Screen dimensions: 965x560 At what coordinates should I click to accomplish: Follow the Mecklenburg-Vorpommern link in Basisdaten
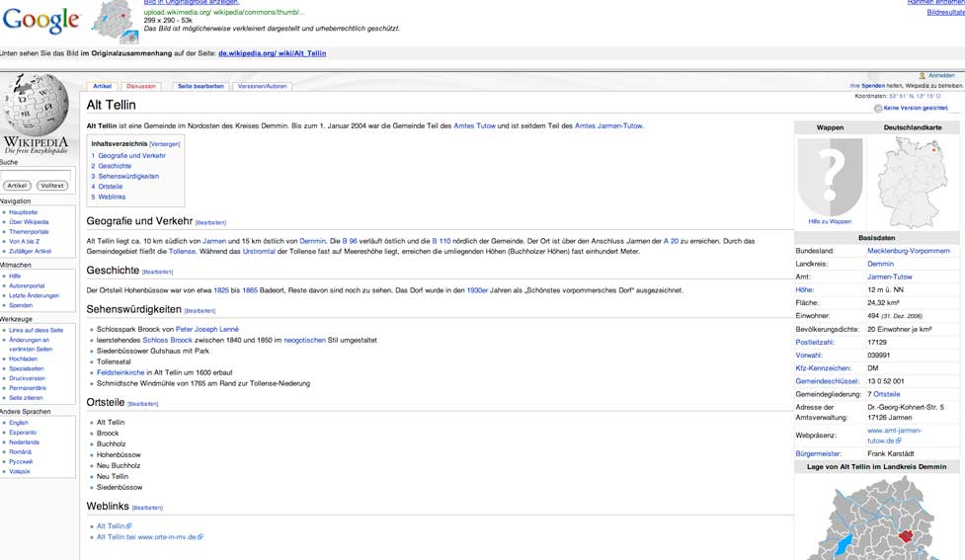(x=908, y=251)
